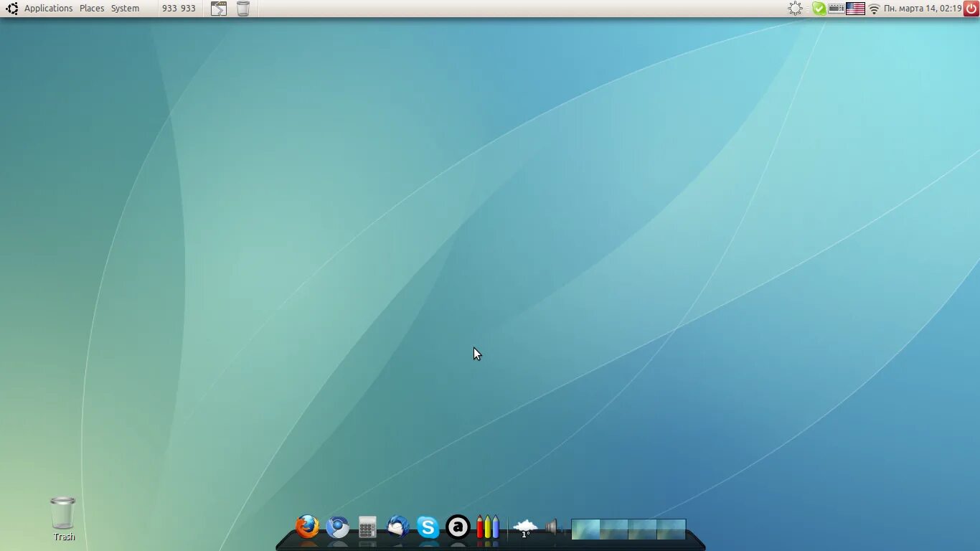Open the Places menu
This screenshot has width=980, height=551.
(x=91, y=8)
